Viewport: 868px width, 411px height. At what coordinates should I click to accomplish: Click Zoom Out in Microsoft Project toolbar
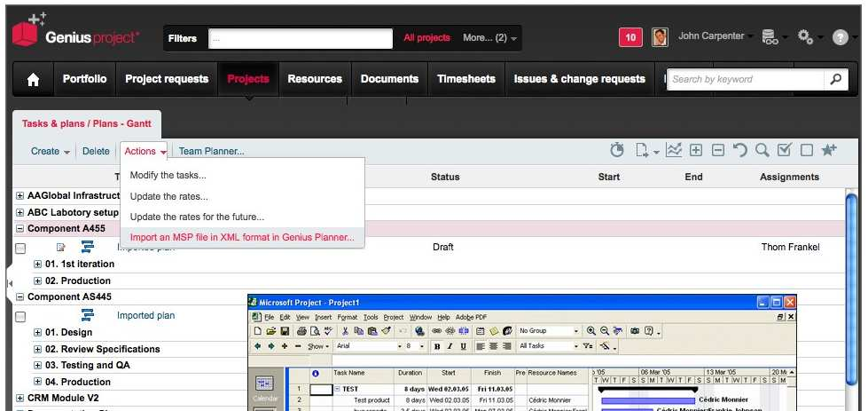605,331
